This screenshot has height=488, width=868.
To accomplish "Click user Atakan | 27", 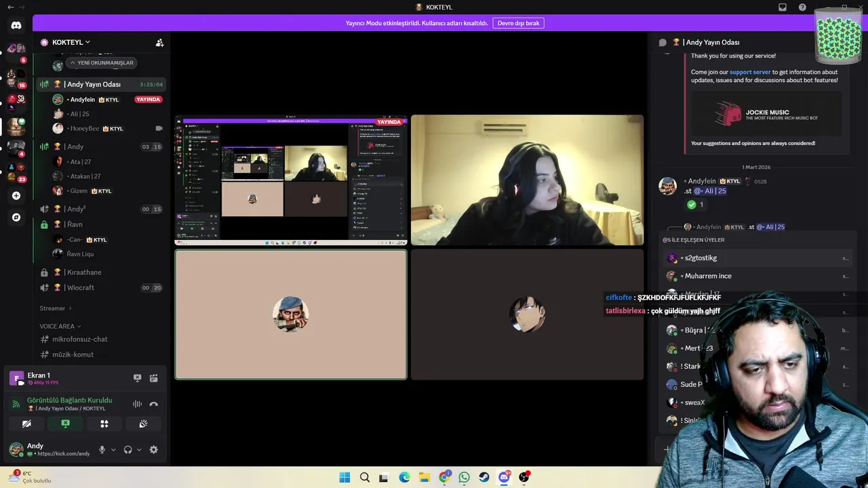I will pos(77,176).
